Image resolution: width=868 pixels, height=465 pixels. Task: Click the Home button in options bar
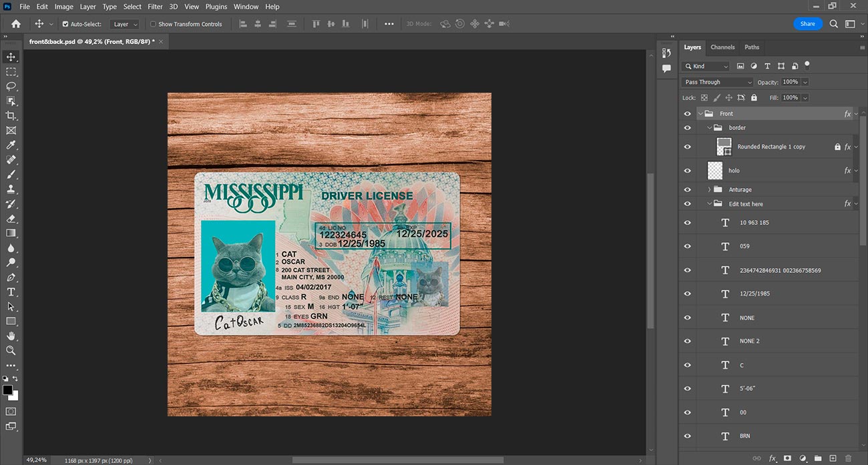coord(16,23)
